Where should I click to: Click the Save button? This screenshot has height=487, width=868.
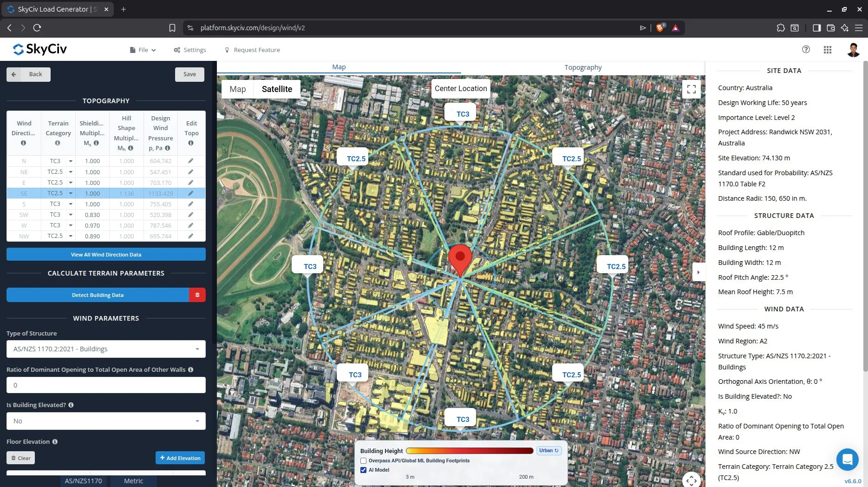(189, 74)
